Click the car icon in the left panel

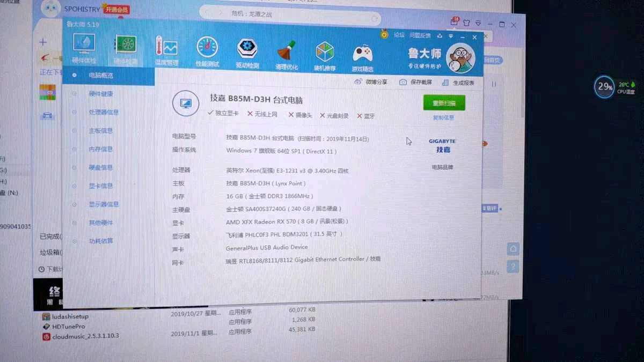[x=47, y=115]
